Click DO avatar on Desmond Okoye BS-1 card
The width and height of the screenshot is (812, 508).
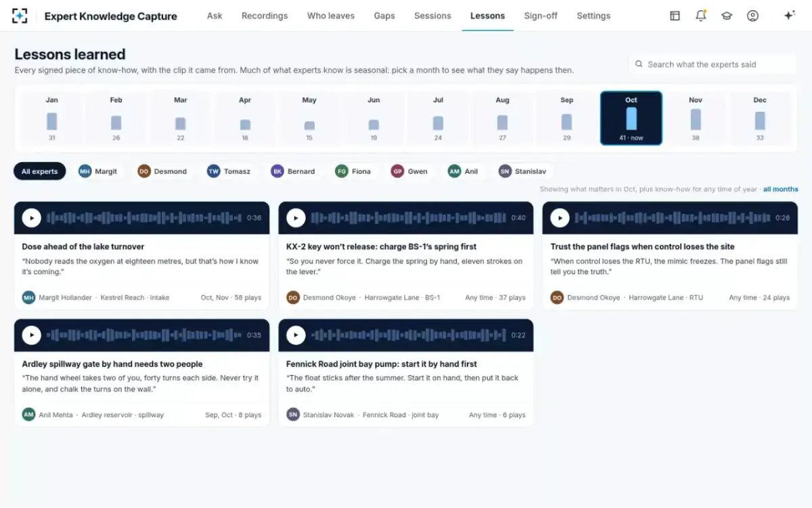click(x=293, y=297)
